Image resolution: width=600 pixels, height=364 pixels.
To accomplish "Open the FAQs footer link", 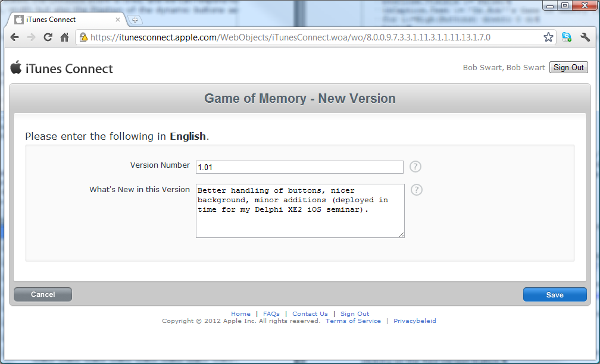I will tap(271, 313).
